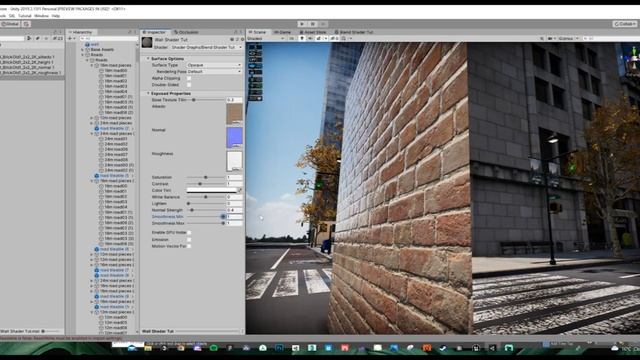Open the Shaded draw mode dropdown
The width and height of the screenshot is (640, 360).
(x=266, y=38)
